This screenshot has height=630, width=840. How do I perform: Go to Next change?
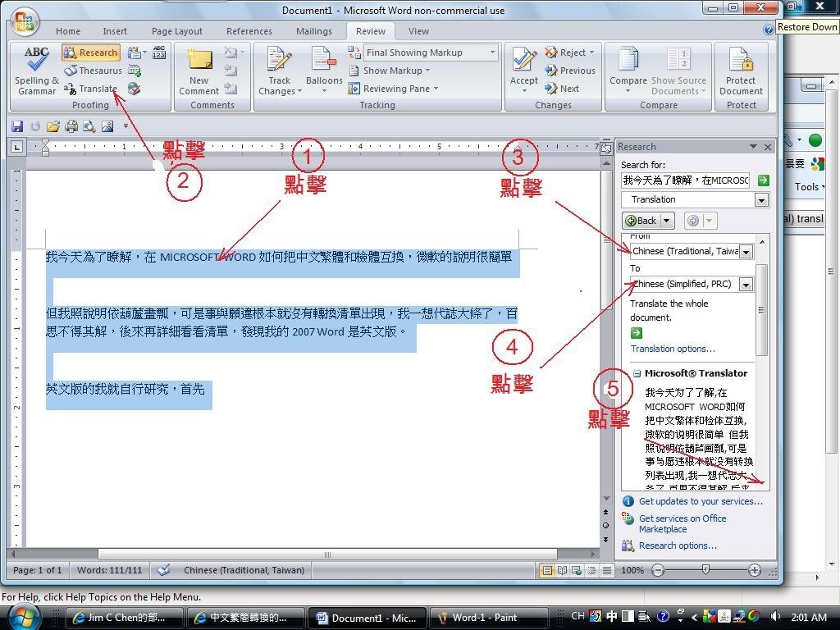tap(562, 89)
